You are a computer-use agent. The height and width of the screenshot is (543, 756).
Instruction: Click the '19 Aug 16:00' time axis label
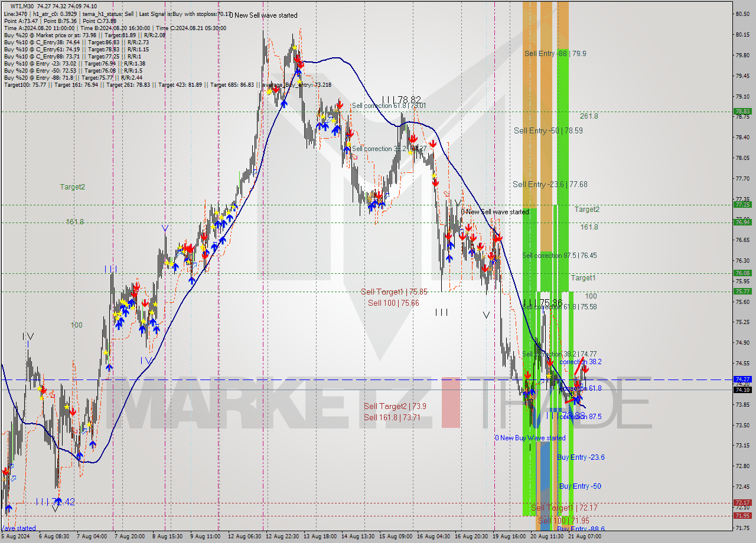point(509,537)
